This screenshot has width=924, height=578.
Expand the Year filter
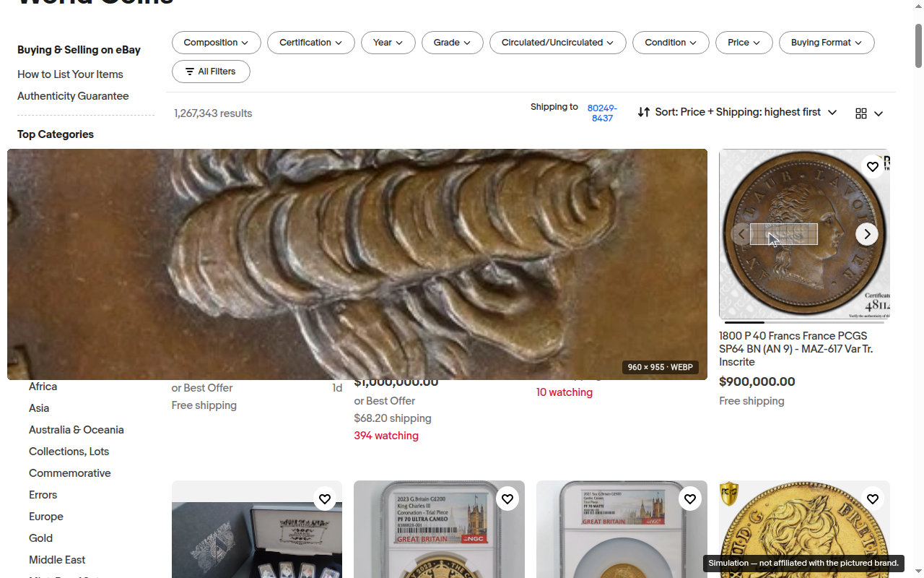388,43
